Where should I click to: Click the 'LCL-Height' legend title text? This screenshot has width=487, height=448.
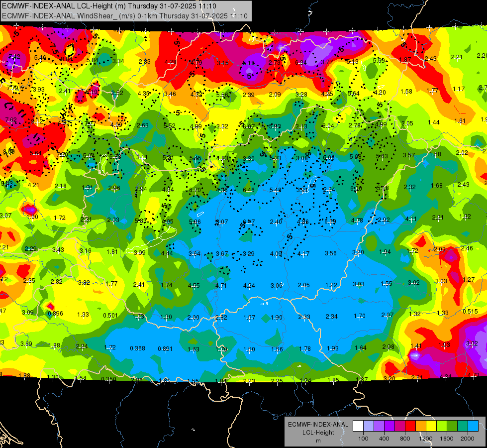coord(318,433)
